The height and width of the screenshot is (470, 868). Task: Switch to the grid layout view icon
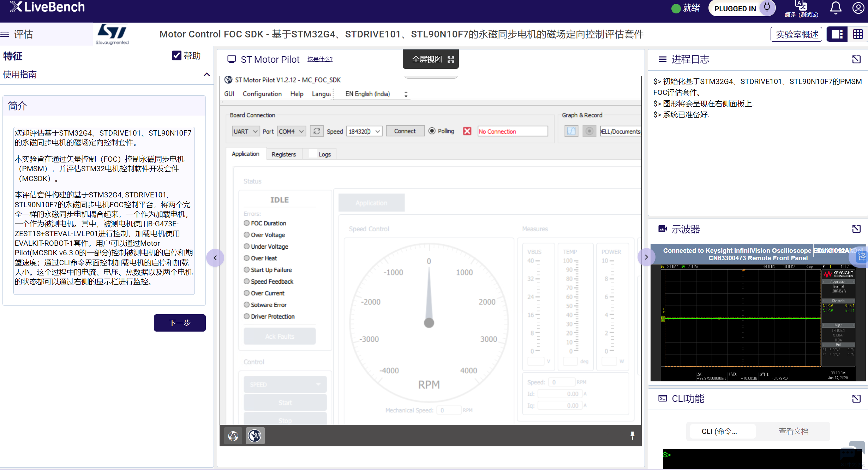pos(858,34)
